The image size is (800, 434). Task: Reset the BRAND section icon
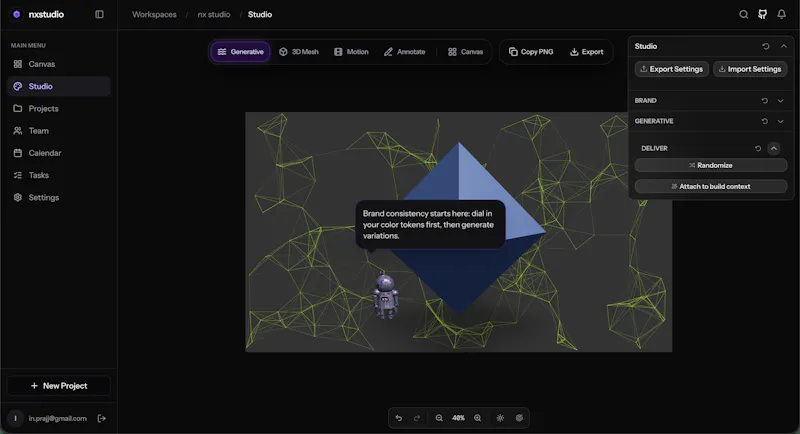click(764, 100)
